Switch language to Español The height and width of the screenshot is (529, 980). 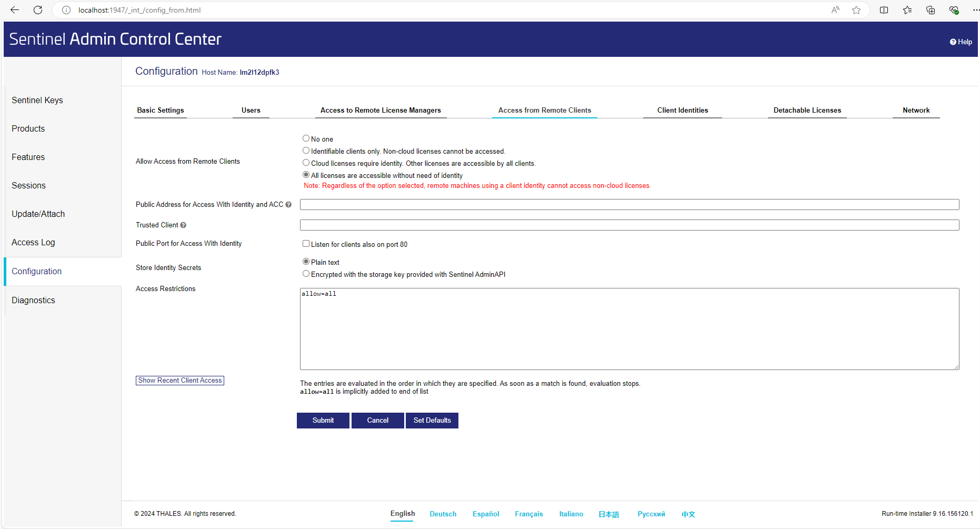(486, 514)
